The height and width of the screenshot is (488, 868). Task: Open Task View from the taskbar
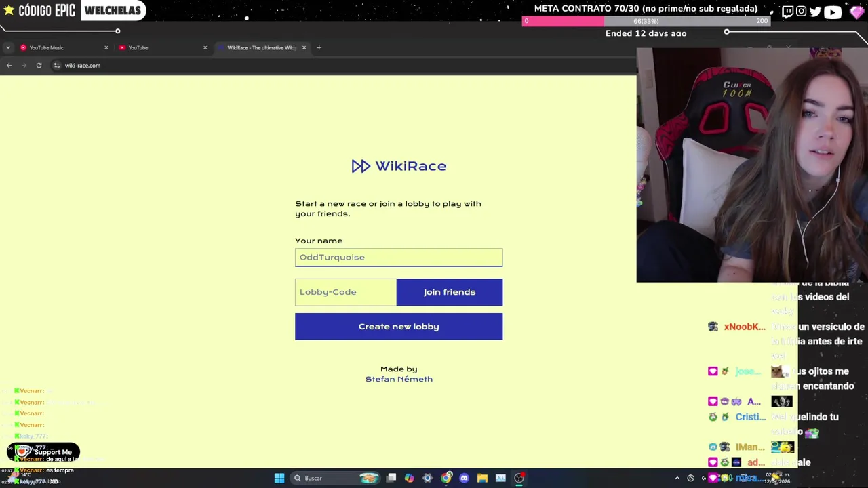point(391,478)
